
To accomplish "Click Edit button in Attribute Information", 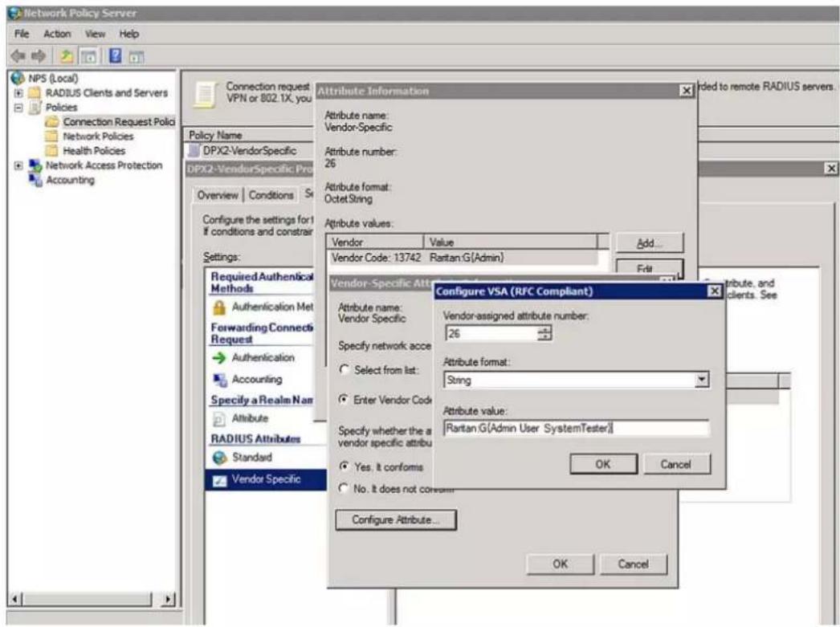I will coord(650,267).
